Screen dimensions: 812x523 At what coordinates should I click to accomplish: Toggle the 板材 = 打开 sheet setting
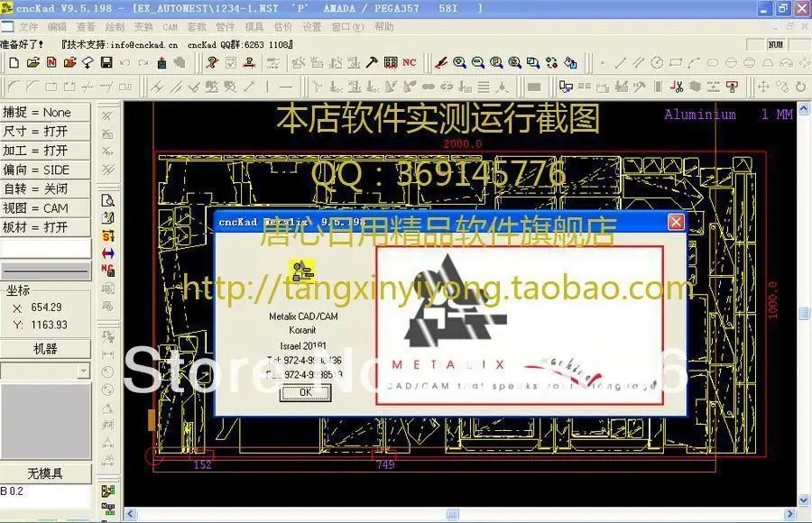[46, 227]
